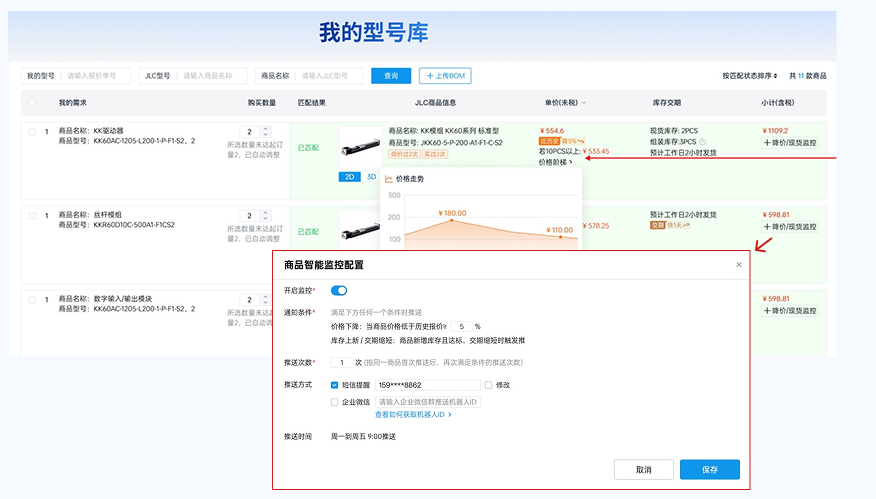Uncheck the 短信提醒 SMS reminder checkbox
Screen dimensions: 876x499
[334, 384]
